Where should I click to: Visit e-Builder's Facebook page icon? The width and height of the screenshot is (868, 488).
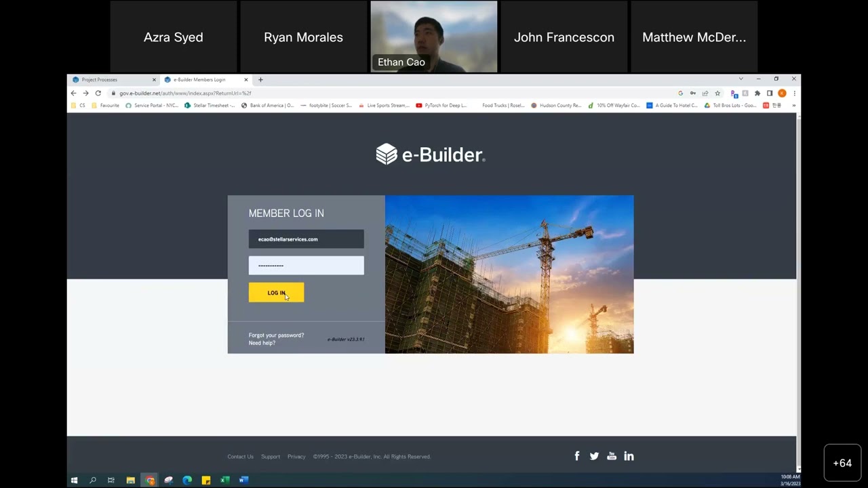[x=577, y=456]
